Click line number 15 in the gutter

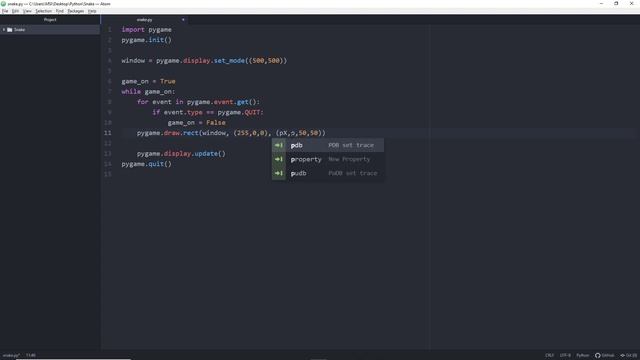[x=107, y=174]
